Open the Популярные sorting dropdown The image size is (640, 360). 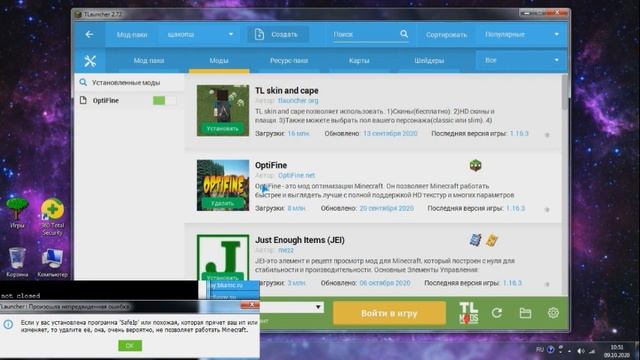coord(522,35)
